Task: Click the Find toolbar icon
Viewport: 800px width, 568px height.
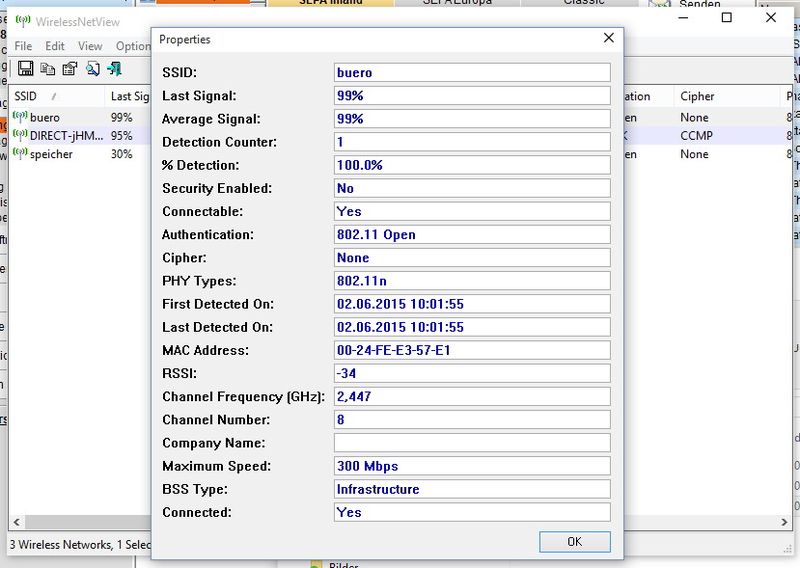Action: click(x=92, y=68)
